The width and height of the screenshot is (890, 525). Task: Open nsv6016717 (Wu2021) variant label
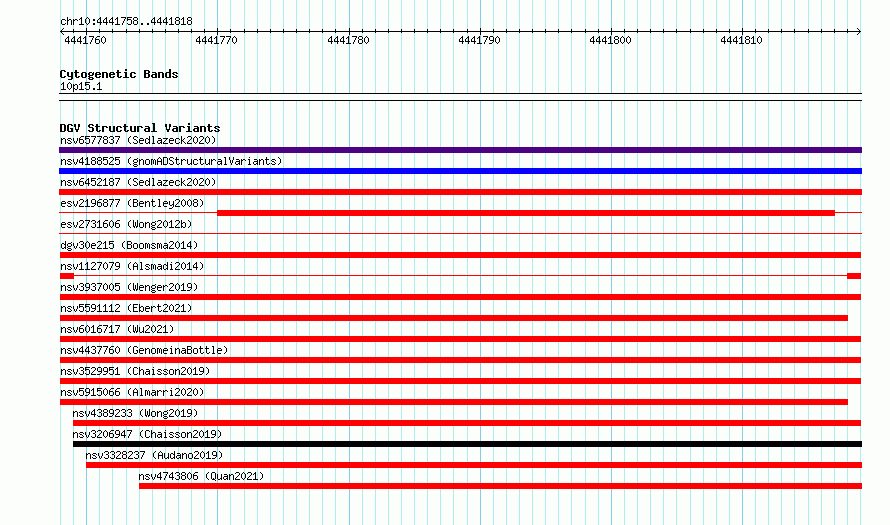(117, 329)
